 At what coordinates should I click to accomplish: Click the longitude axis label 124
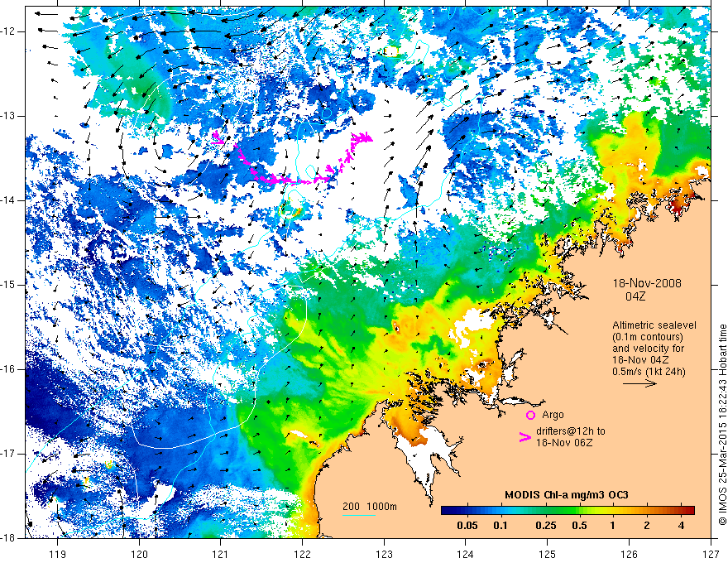coord(466,554)
